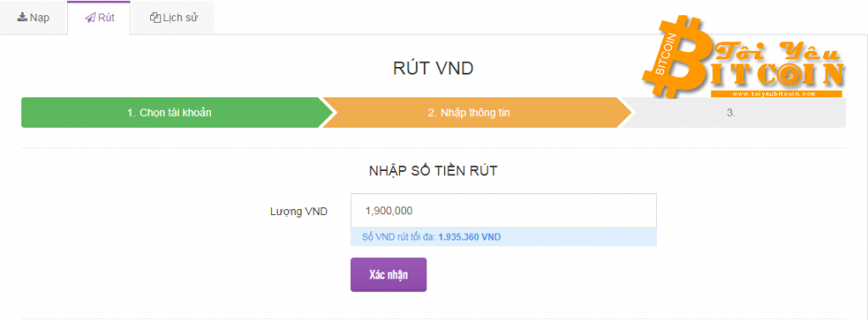Click the download icon on Nạp tab
Viewport: 868px width, 320px height.
tap(22, 17)
